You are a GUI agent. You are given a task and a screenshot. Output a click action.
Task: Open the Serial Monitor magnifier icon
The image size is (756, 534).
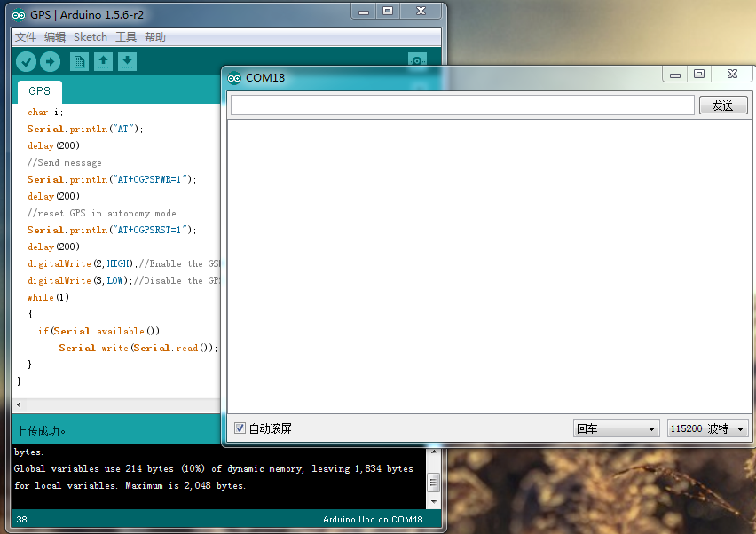[x=417, y=59]
